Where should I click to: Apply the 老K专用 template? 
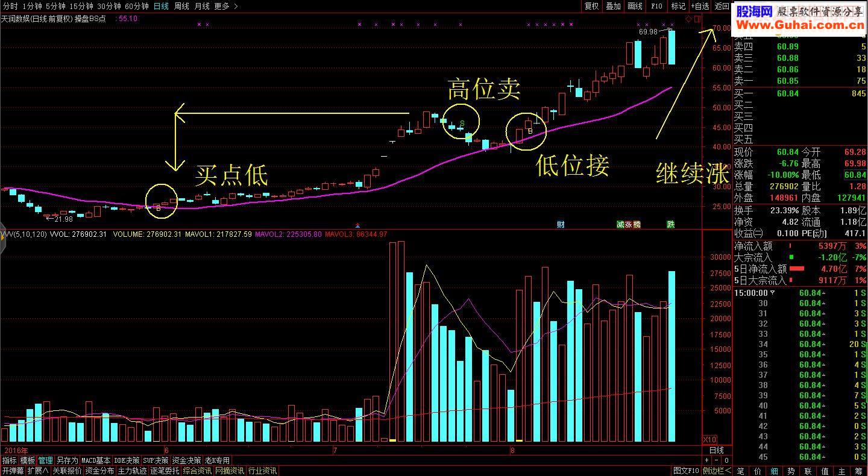(218, 460)
